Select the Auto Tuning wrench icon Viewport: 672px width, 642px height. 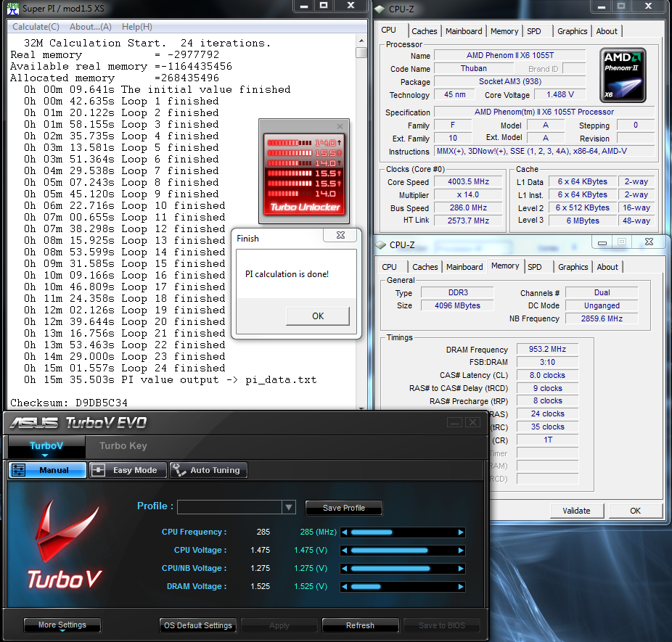pyautogui.click(x=179, y=470)
